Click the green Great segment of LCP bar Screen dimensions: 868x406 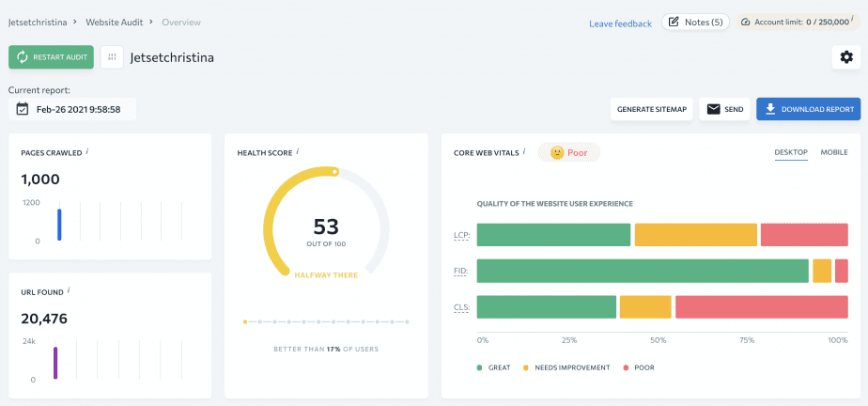pos(553,235)
